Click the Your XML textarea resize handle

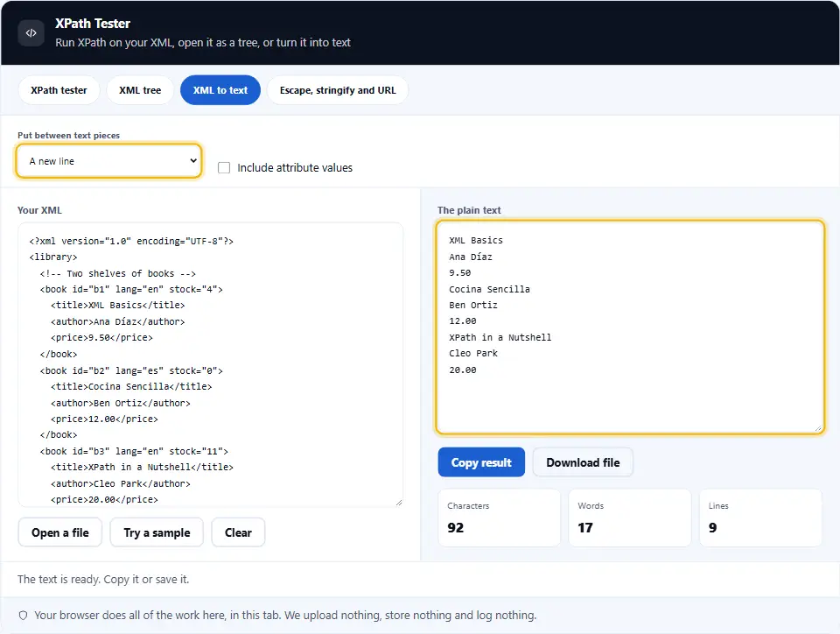tap(399, 502)
